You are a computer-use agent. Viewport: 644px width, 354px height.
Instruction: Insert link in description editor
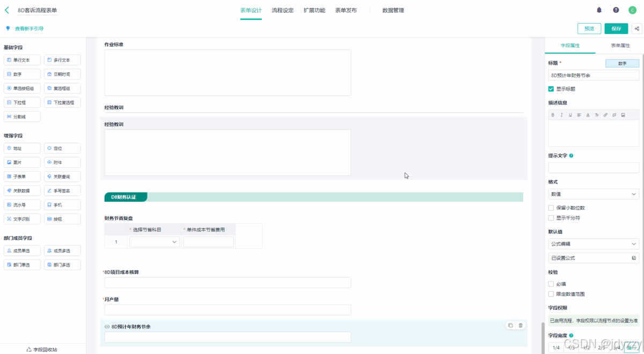[x=605, y=115]
